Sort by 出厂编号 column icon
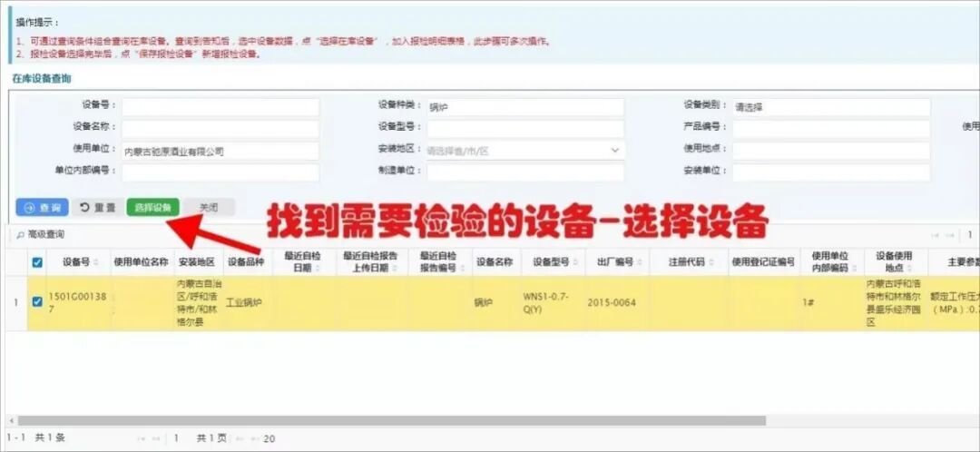The height and width of the screenshot is (452, 980). pyautogui.click(x=640, y=262)
